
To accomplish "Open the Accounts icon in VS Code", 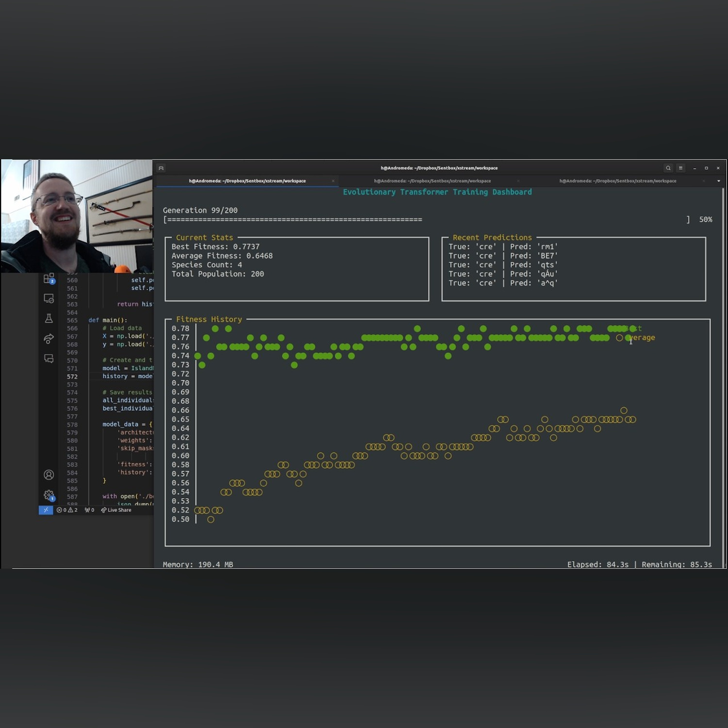I will pyautogui.click(x=49, y=475).
